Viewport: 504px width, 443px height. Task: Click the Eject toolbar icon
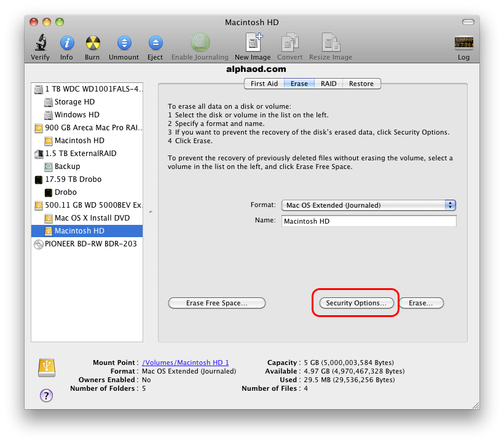(x=156, y=43)
